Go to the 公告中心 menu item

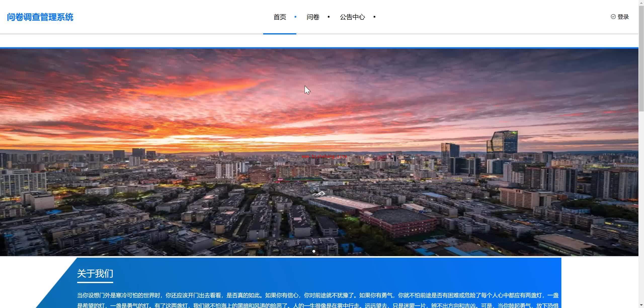click(x=352, y=17)
